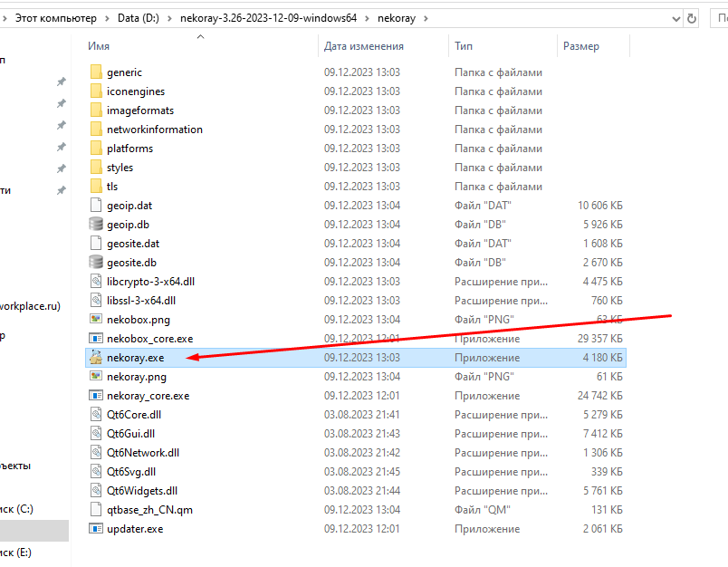
Task: Select the nekobox_core.exe file icon
Action: tap(96, 339)
